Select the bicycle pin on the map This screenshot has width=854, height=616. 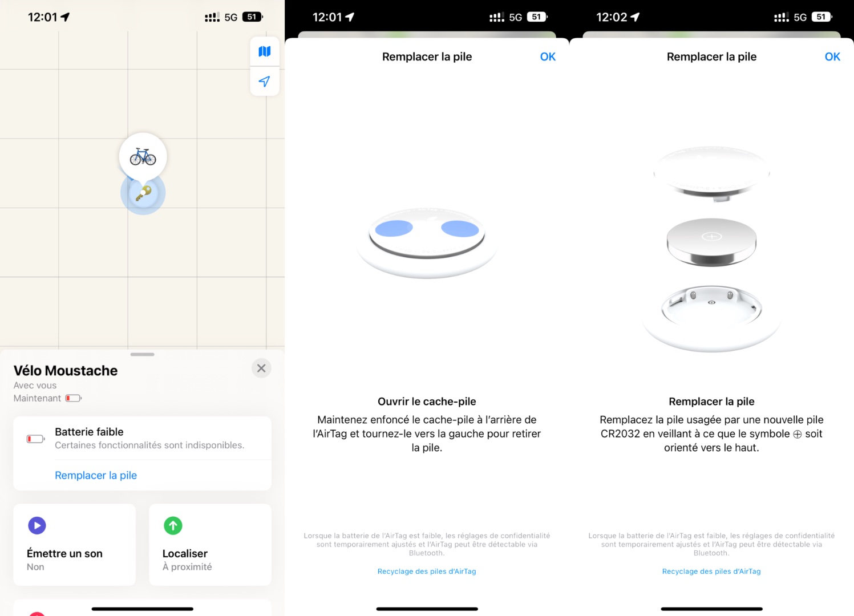(143, 156)
